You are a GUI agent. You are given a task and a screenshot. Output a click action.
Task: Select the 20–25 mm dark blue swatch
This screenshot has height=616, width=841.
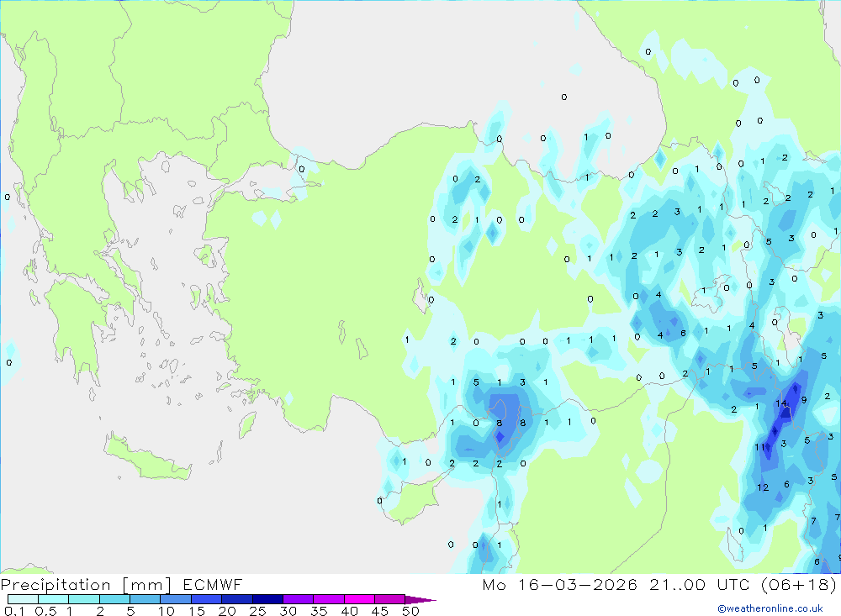[x=237, y=599]
